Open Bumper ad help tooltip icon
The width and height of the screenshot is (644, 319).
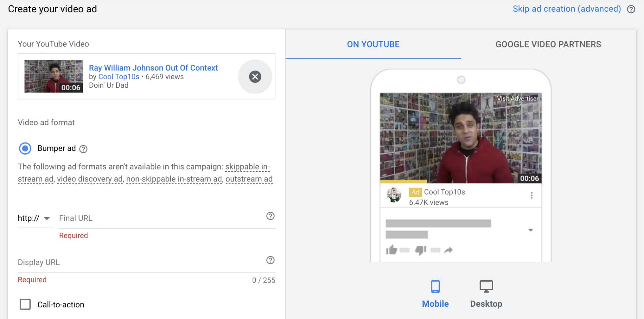click(83, 149)
